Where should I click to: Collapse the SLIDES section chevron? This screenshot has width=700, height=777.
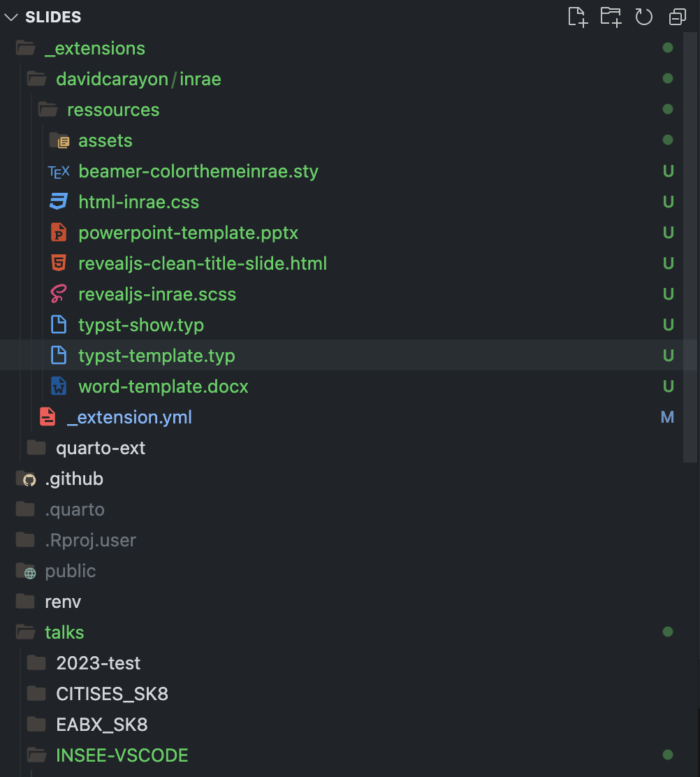click(x=11, y=17)
